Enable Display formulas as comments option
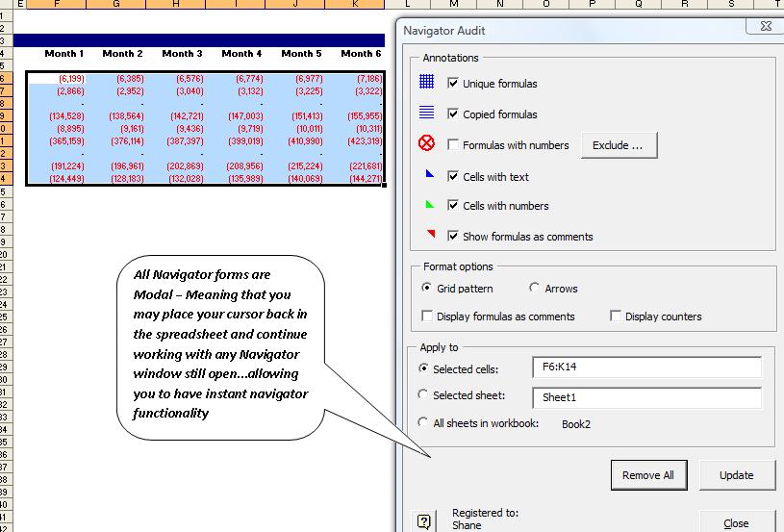784x532 pixels. coord(427,317)
